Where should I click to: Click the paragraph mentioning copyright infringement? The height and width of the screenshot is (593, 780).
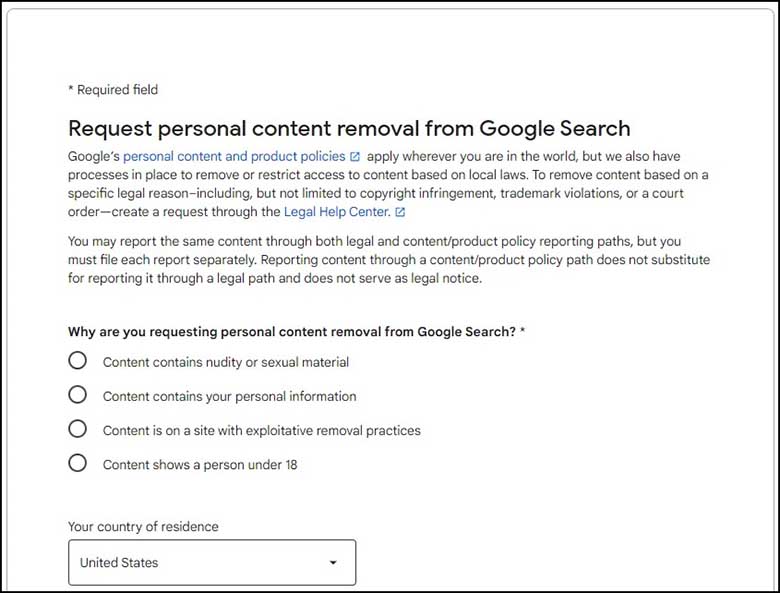(x=388, y=184)
